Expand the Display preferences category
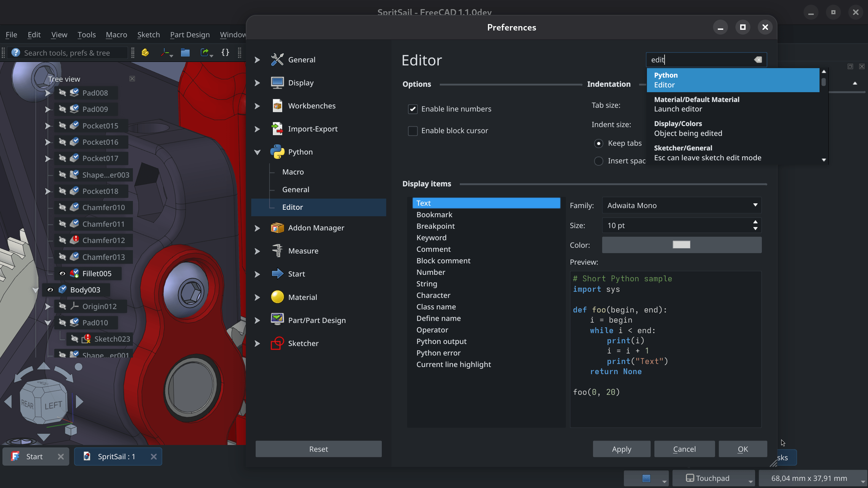The image size is (868, 488). pyautogui.click(x=257, y=83)
